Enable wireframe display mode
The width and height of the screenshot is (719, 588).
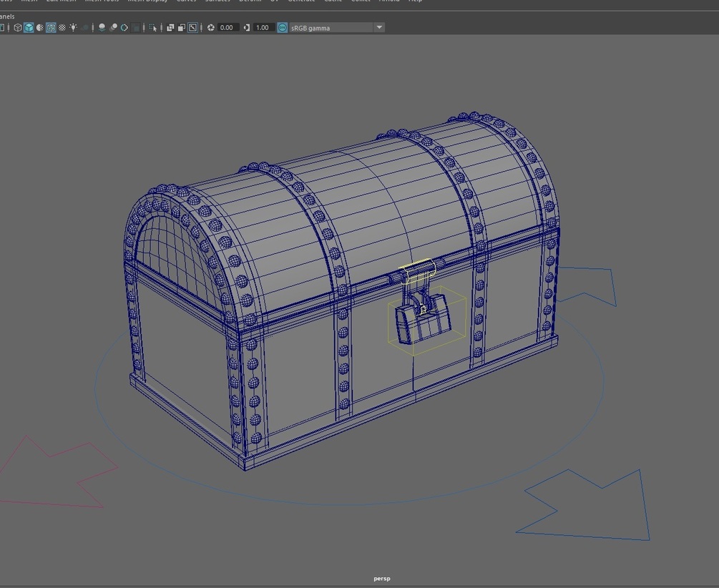click(17, 27)
